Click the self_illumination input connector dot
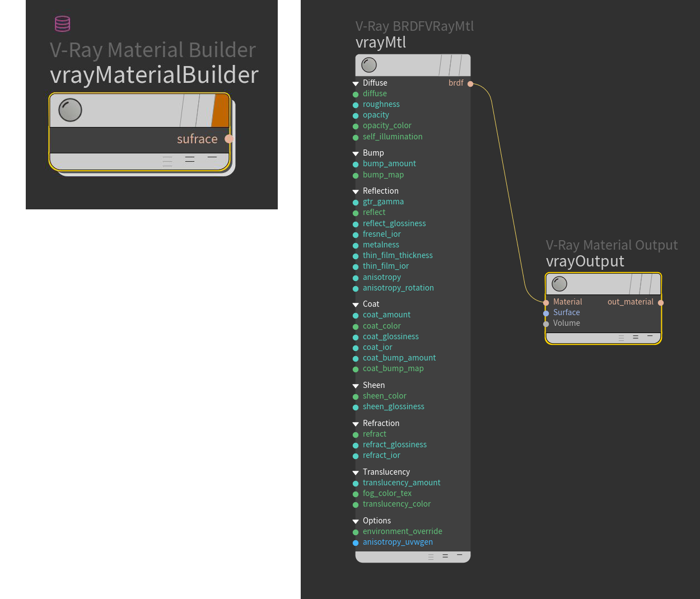700x599 pixels. [x=356, y=138]
